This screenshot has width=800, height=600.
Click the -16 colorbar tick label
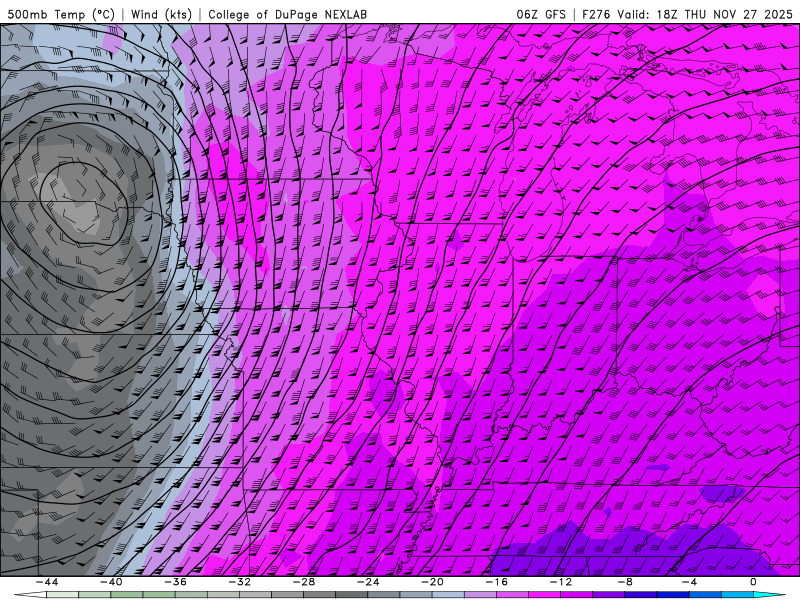(497, 582)
